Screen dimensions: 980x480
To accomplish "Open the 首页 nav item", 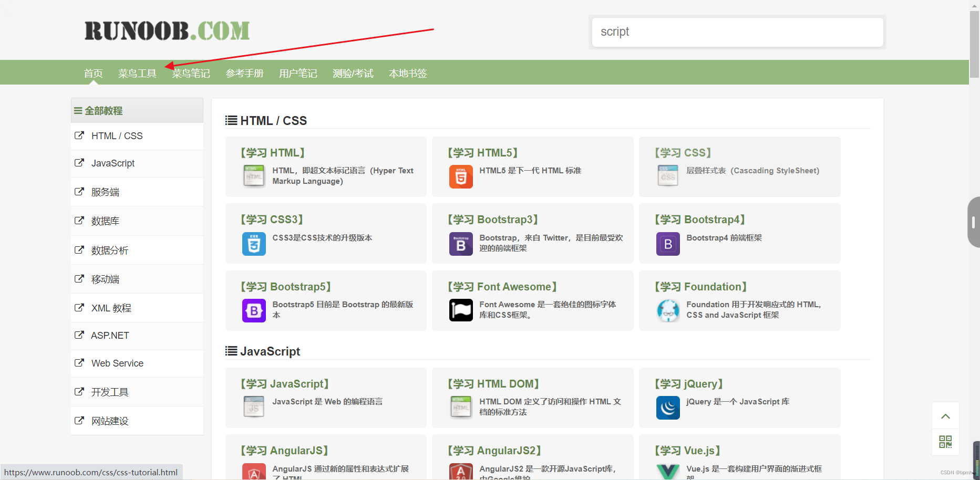I will point(93,74).
